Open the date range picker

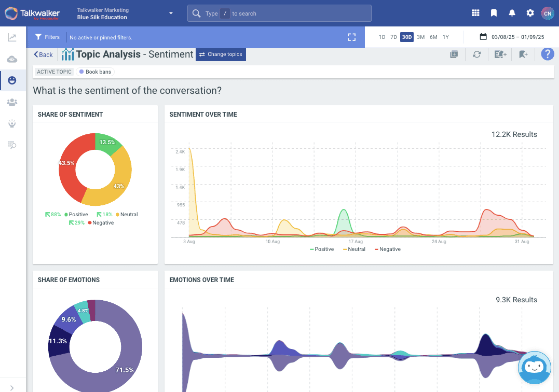pos(512,37)
